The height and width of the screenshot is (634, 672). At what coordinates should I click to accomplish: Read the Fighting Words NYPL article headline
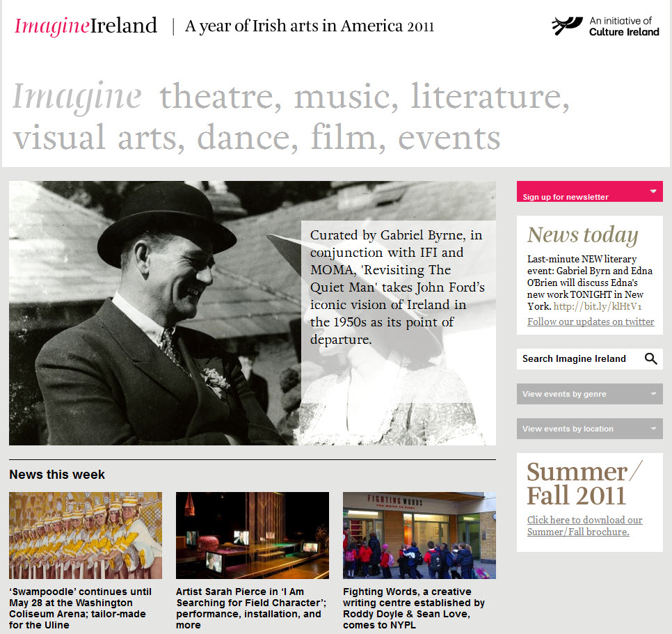coord(414,608)
